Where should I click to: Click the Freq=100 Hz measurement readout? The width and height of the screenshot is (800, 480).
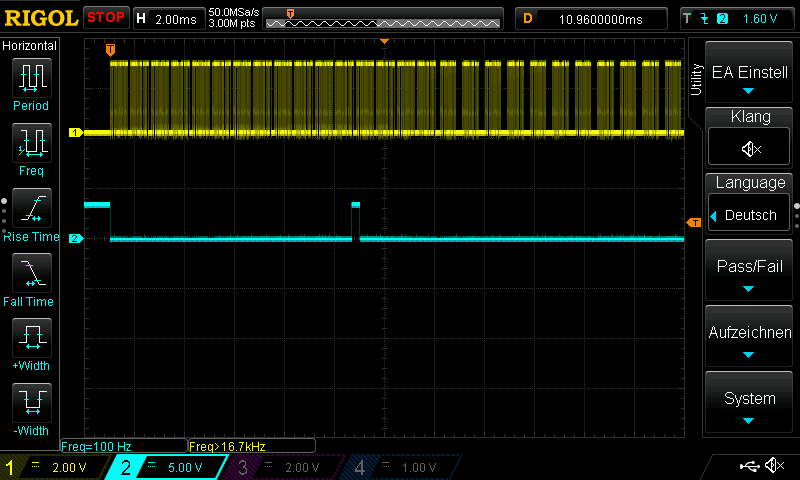click(123, 446)
